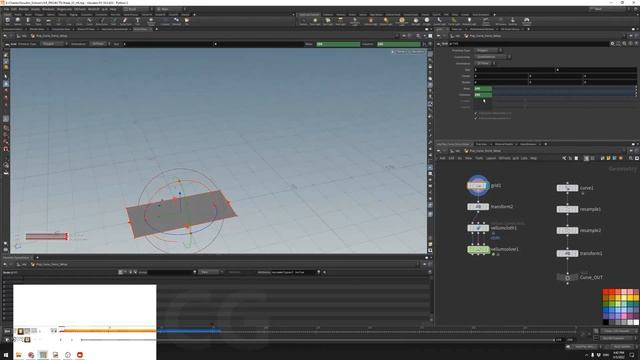Select the Camera tool on the lights shelf
Viewport: 640px width, 360px height.
click(303, 21)
